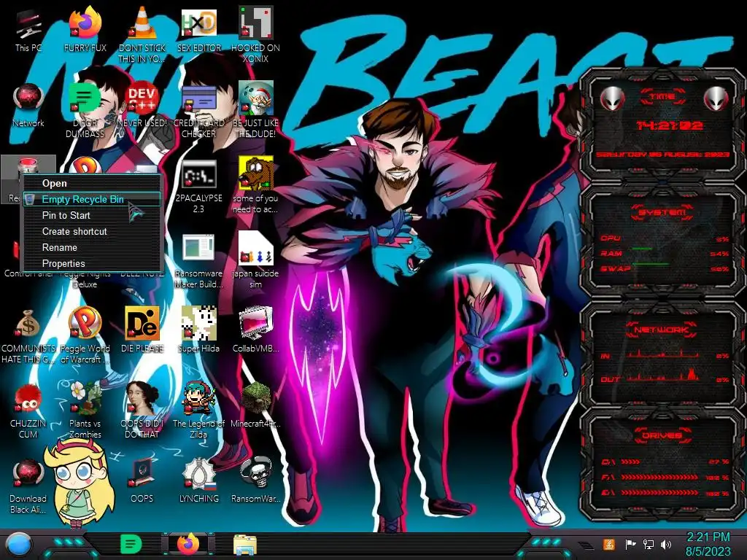Choose Rename from the context menu

92,248
